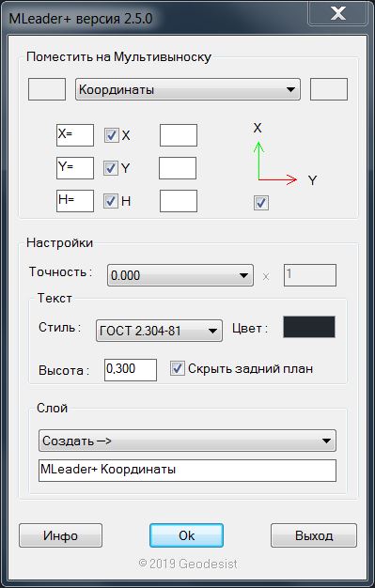Click the MLeader+ Координаты layer name field
375x588 pixels.
coord(187,471)
